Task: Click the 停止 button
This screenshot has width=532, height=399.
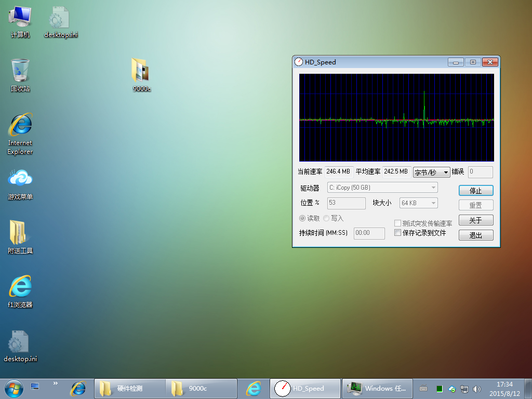Action: pos(476,190)
